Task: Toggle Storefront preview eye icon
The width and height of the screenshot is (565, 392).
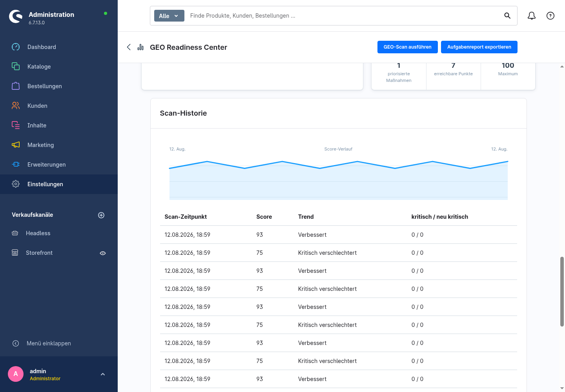Action: tap(103, 253)
